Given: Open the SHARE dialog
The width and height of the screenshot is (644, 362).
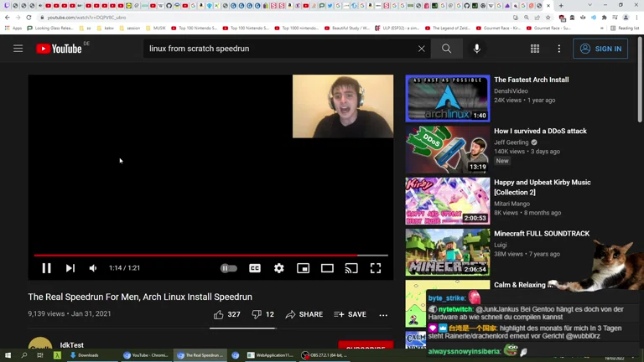Looking at the screenshot, I should tap(304, 314).
